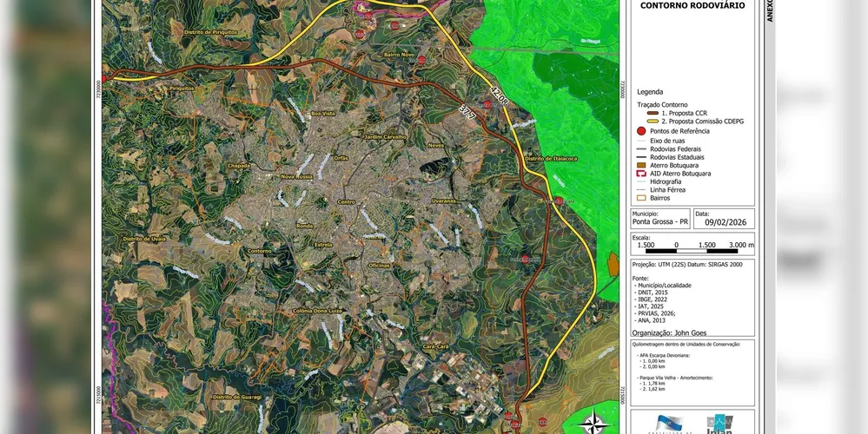
Task: Click the brown Proposta CCR legend line swatch
Action: tap(653, 113)
